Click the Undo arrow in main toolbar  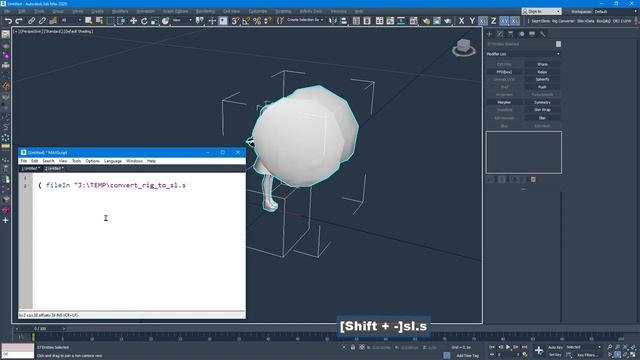(9, 21)
